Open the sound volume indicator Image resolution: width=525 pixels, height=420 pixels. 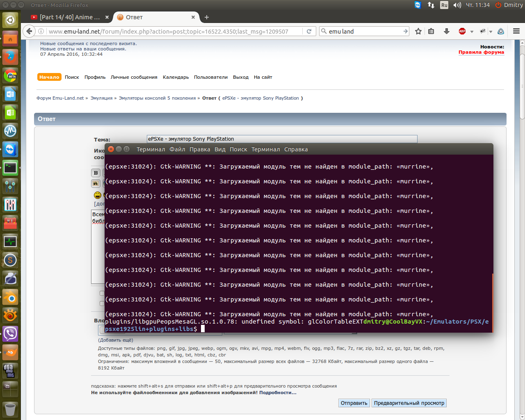pos(457,5)
